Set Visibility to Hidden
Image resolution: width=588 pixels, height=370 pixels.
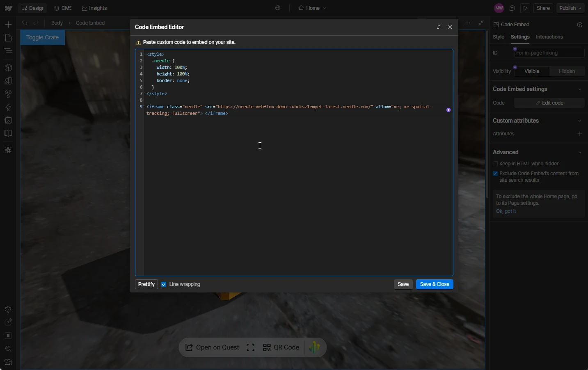click(x=567, y=71)
